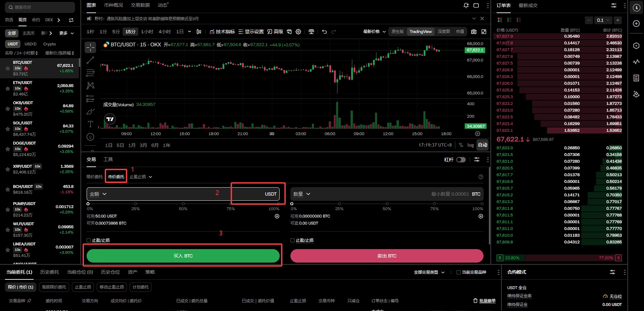Viewport: 644px width, 311px height.
Task: Open the 止盈止损 order type dropdown
Action: point(141,177)
